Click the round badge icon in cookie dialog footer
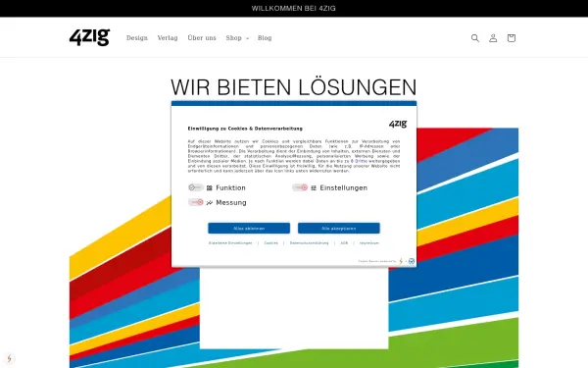This screenshot has width=588, height=368. click(412, 261)
